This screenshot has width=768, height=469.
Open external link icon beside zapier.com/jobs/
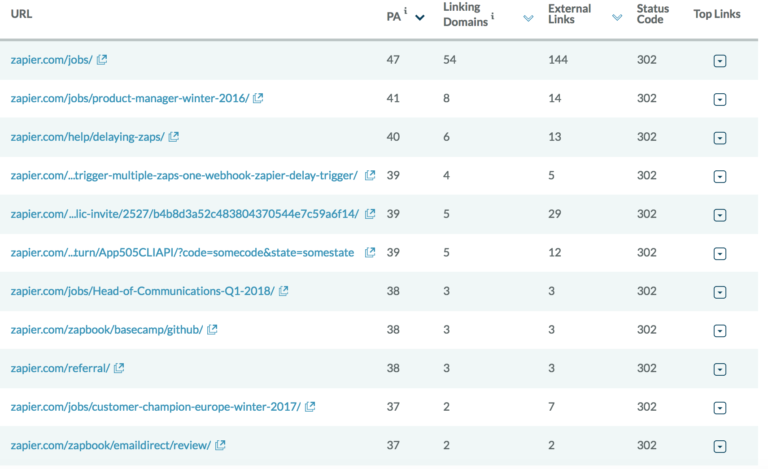102,60
